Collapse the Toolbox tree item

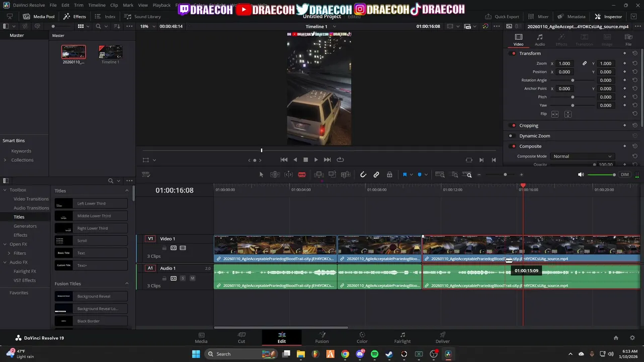[x=5, y=190]
